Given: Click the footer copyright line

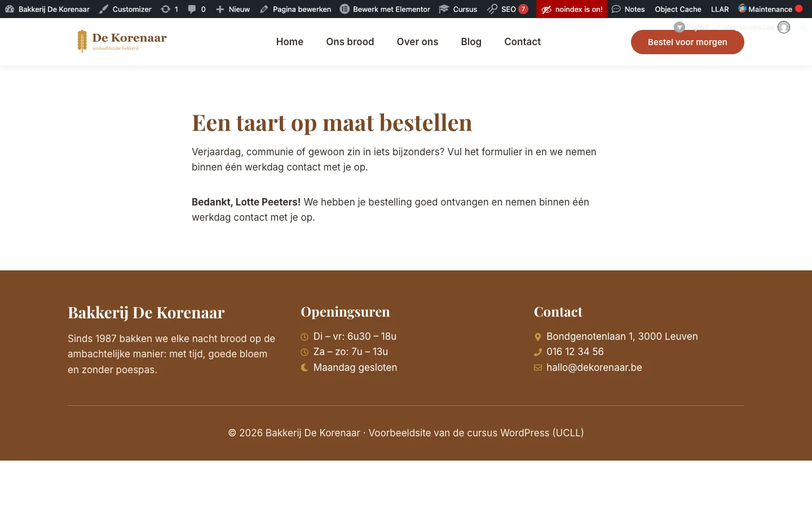Looking at the screenshot, I should [406, 433].
